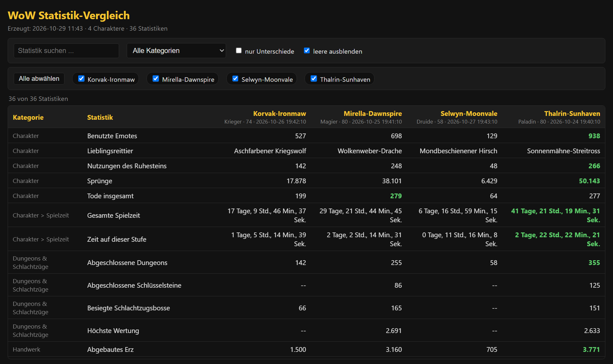Sort by the Kategorie column header
613x364 pixels.
[28, 117]
